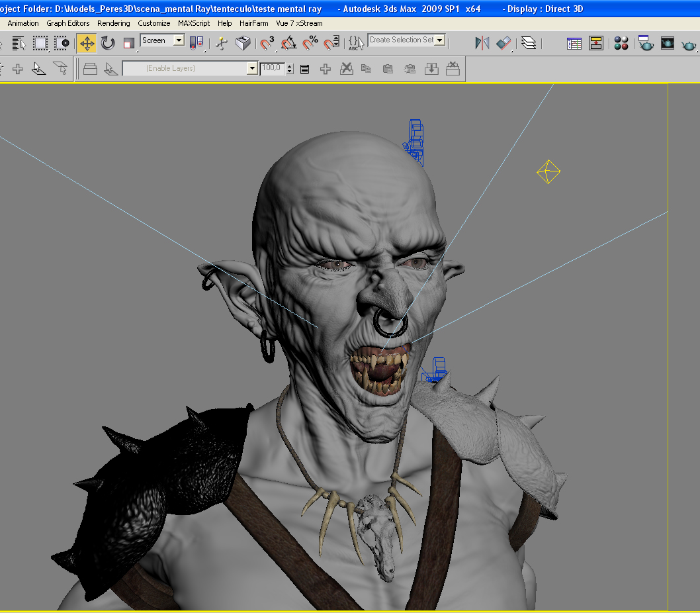Open the Graph Editors menu
700x613 pixels.
point(68,23)
